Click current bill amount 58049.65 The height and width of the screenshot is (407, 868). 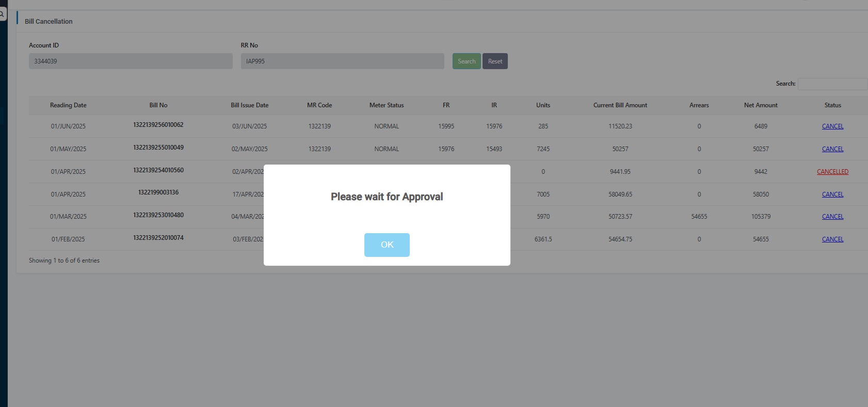coord(620,194)
